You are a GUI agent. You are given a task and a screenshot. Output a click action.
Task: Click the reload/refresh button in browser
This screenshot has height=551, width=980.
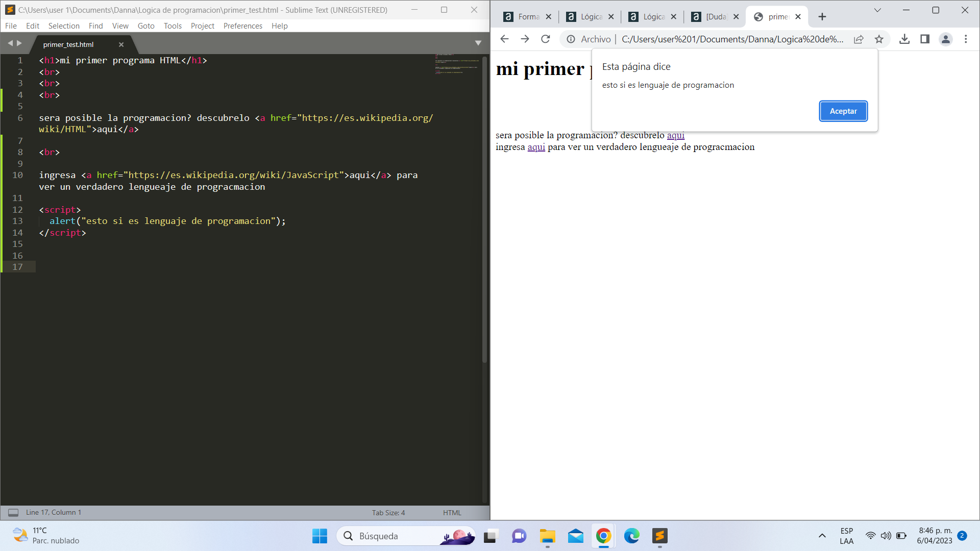(547, 39)
